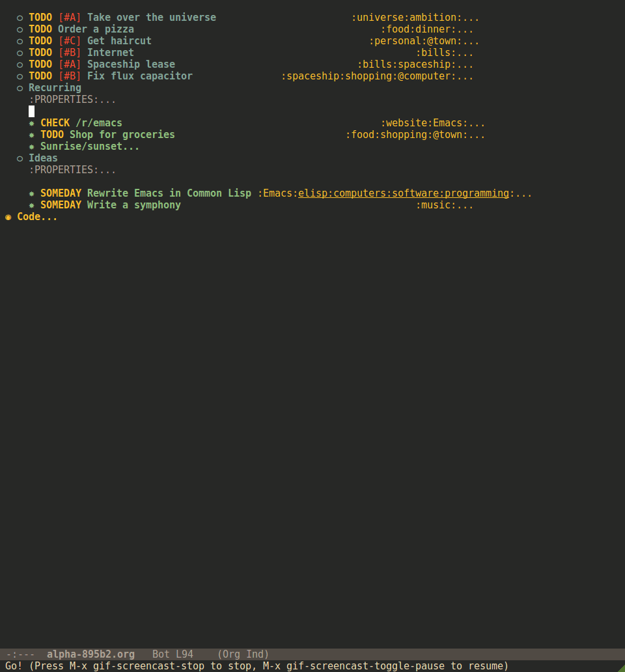Expand the folded 'Sunrise/sunset...' heading
The width and height of the screenshot is (625, 672).
[90, 147]
